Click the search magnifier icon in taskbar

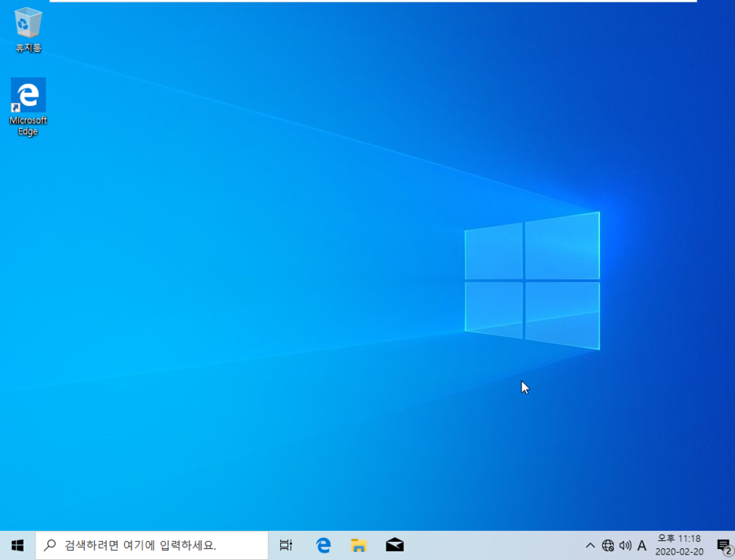point(49,545)
